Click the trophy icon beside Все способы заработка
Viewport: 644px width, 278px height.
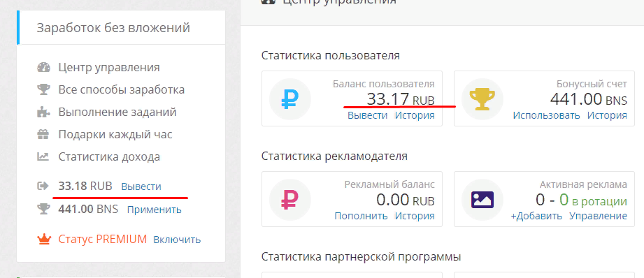tap(43, 89)
